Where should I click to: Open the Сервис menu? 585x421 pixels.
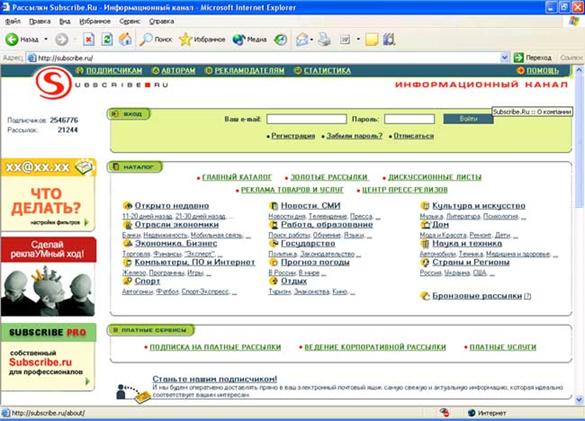129,21
